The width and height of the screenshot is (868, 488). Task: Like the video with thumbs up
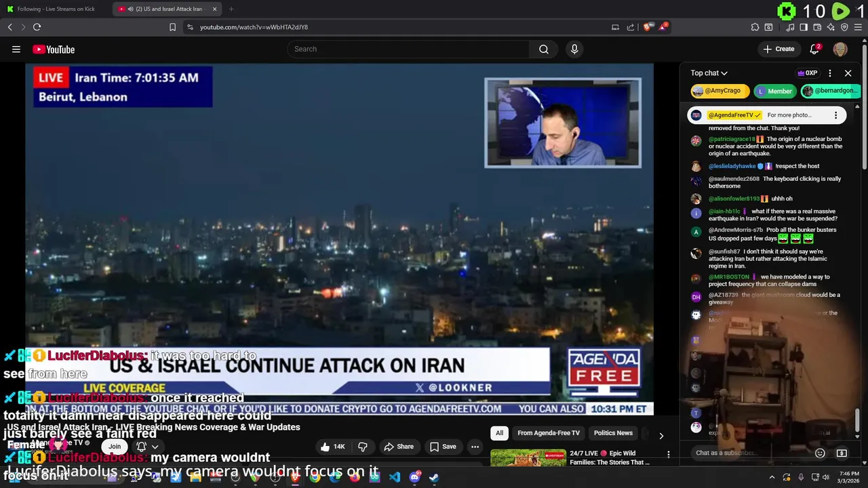[334, 447]
